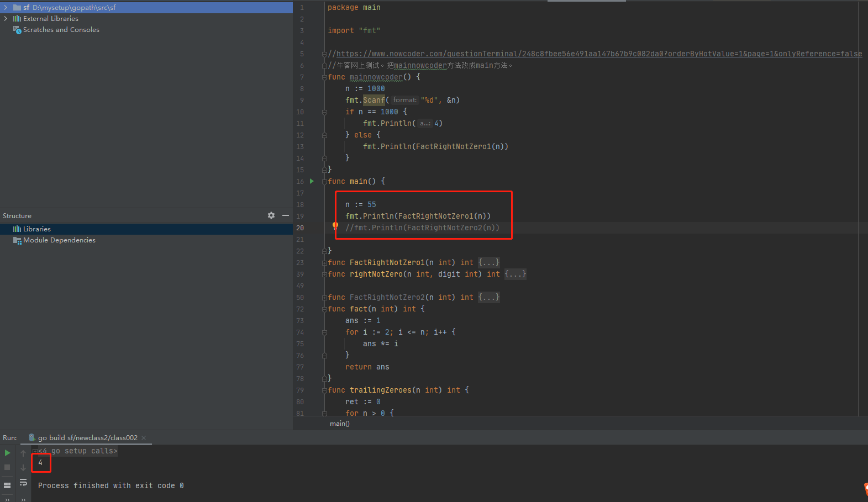Select the Go gopher run configuration icon

tap(32, 437)
